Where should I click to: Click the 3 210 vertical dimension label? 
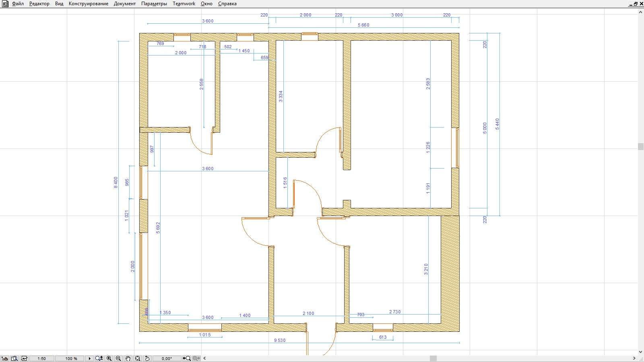click(426, 269)
